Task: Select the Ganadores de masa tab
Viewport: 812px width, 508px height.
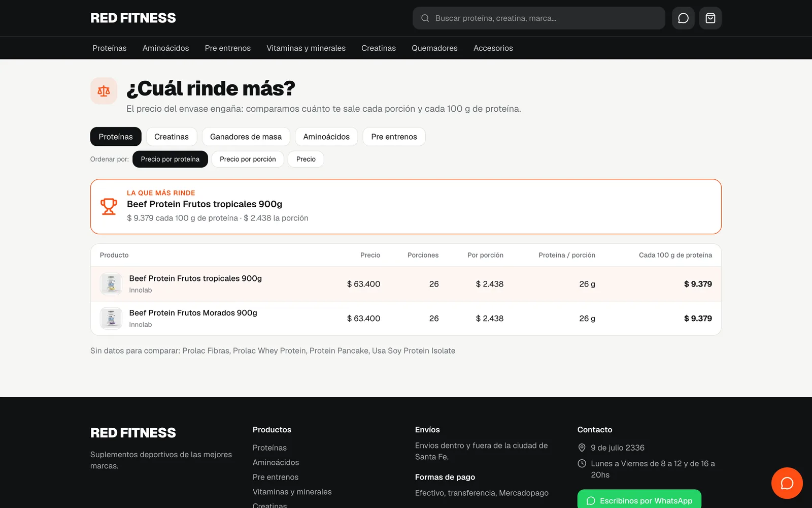Action: pos(246,137)
